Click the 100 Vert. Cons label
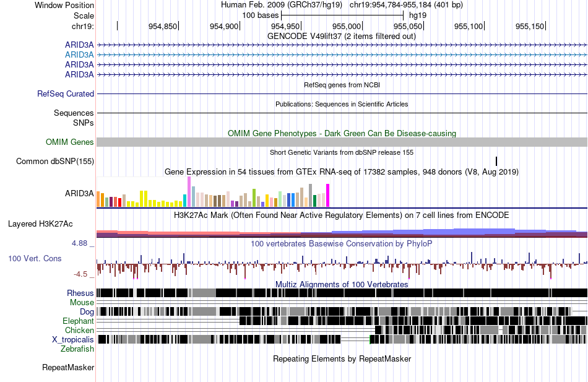 [x=35, y=259]
